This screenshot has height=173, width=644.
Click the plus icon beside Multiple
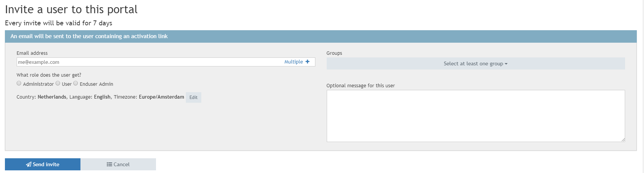[307, 62]
